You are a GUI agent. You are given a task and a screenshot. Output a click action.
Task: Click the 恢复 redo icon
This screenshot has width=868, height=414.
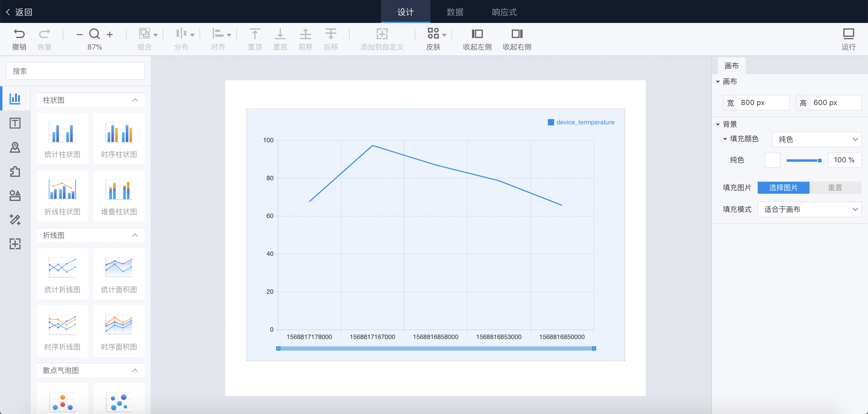click(x=44, y=34)
